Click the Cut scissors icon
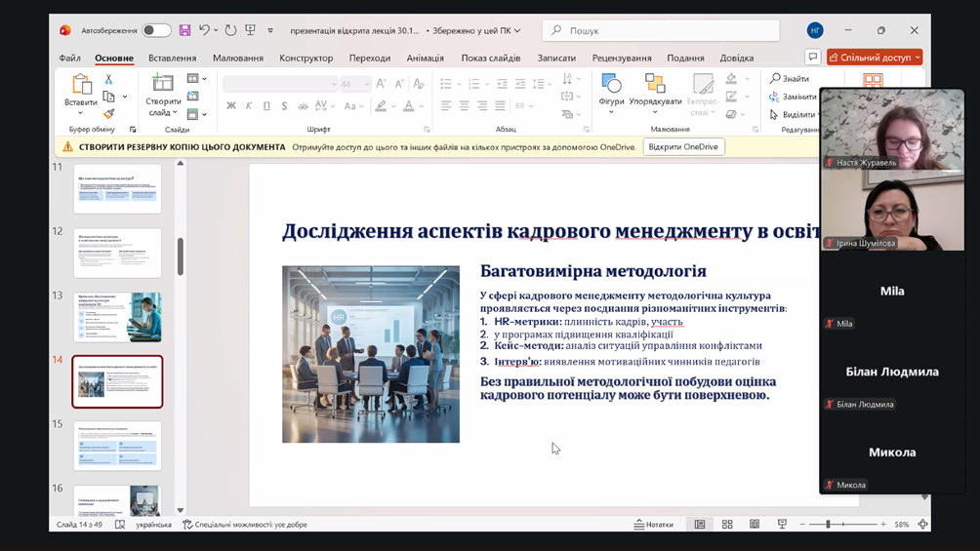The height and width of the screenshot is (551, 980). click(x=108, y=79)
